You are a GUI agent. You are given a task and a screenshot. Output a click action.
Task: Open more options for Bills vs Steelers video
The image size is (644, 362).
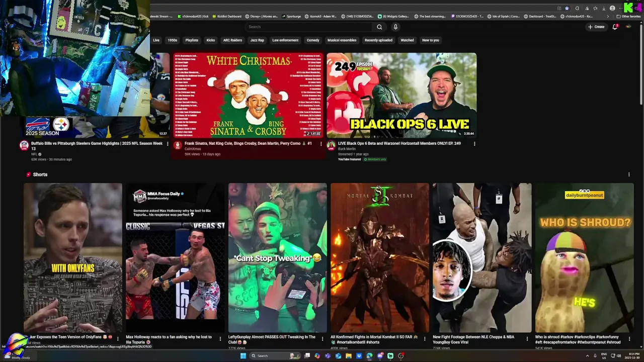click(x=168, y=144)
